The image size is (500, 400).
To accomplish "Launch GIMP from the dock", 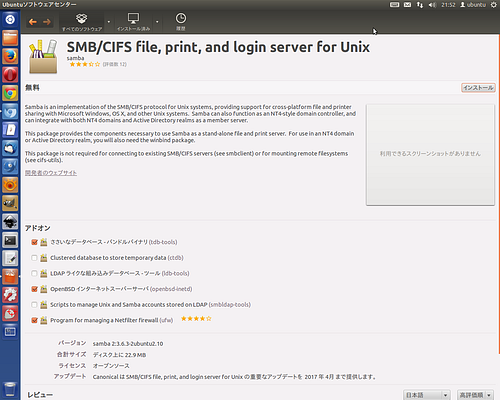I will (10, 203).
